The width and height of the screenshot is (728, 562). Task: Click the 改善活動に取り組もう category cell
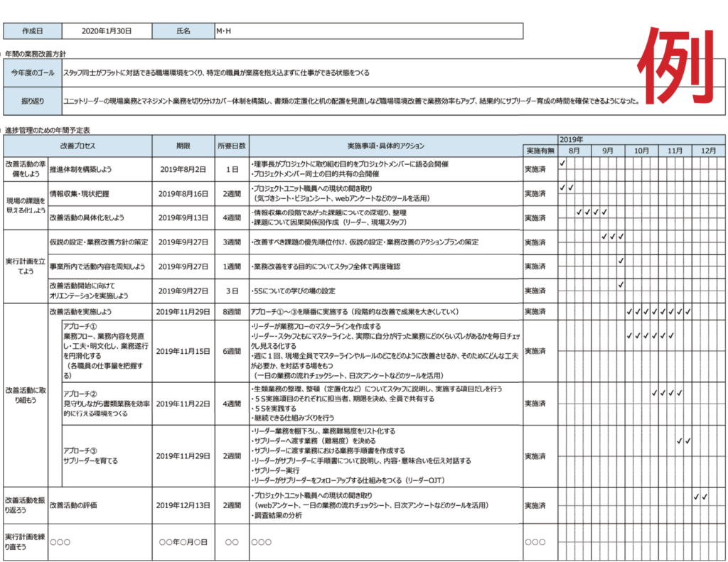(26, 395)
